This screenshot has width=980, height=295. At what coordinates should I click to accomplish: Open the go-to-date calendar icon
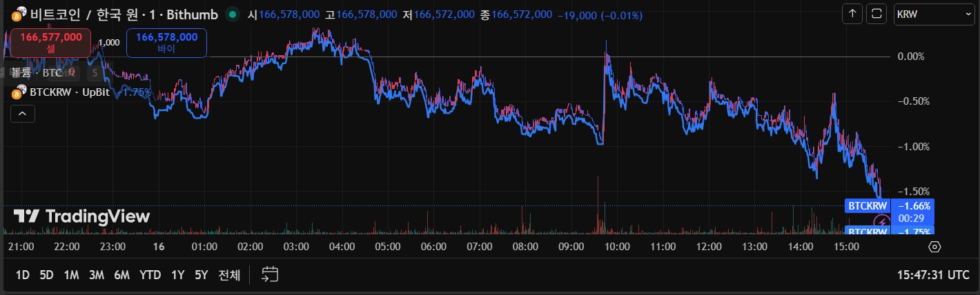[269, 274]
